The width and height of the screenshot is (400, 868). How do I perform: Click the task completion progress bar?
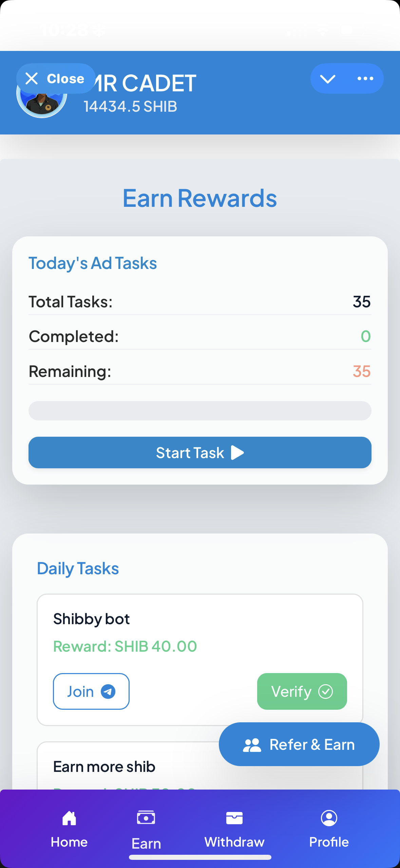[200, 411]
